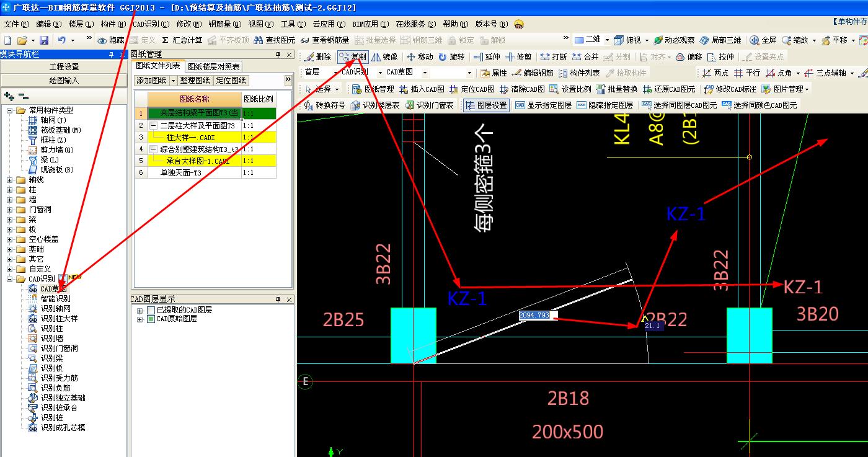Image resolution: width=868 pixels, height=457 pixels.
Task: Click the 定位图纸 button
Action: [x=231, y=81]
